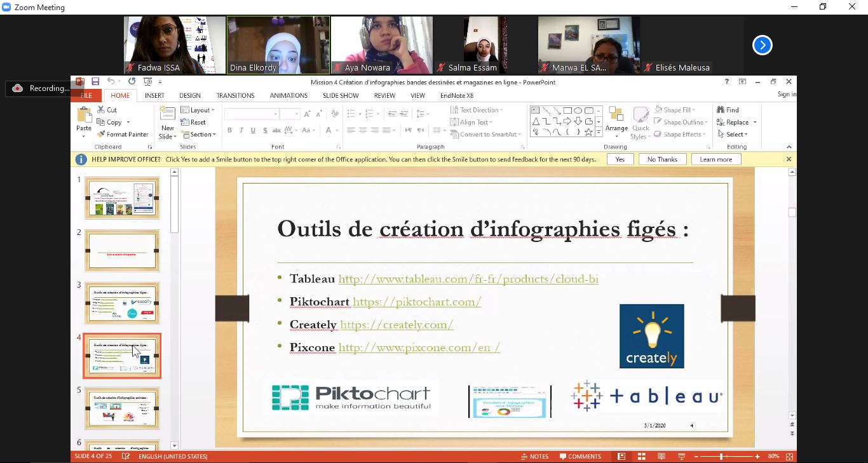
Task: Expand the Layout dropdown
Action: [198, 110]
